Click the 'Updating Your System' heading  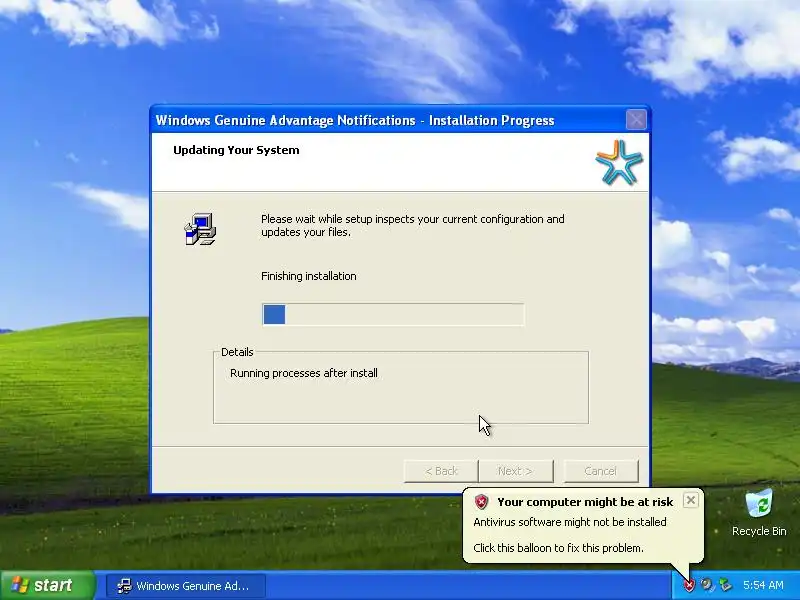click(236, 150)
